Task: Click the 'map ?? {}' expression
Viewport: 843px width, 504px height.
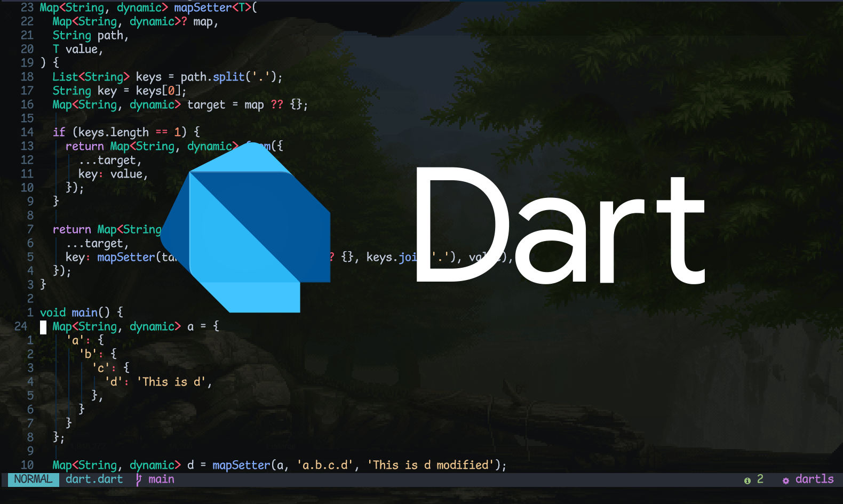Action: pos(273,105)
